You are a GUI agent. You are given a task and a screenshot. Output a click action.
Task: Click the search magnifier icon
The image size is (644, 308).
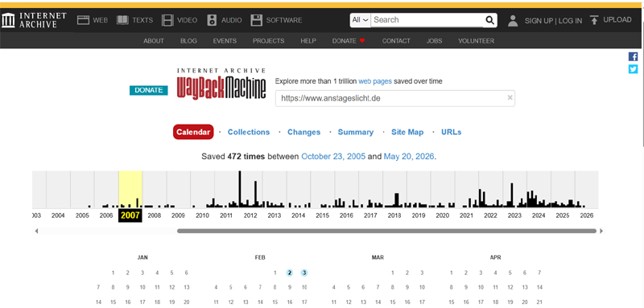click(x=489, y=20)
